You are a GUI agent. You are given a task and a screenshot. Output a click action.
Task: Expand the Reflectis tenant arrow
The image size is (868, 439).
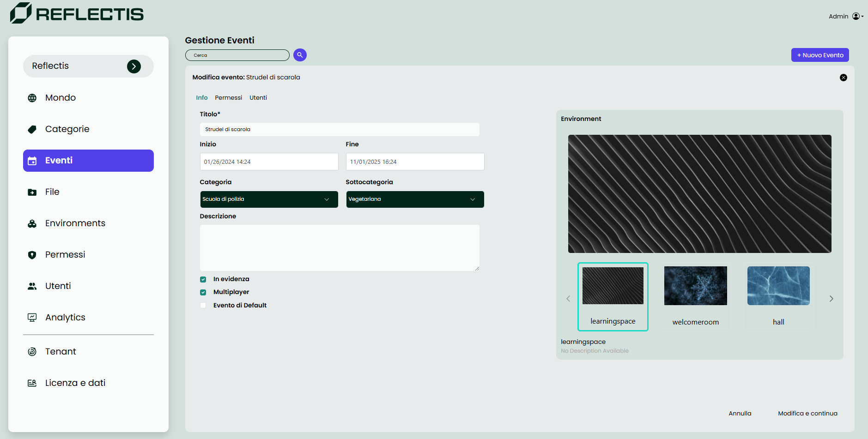point(134,66)
